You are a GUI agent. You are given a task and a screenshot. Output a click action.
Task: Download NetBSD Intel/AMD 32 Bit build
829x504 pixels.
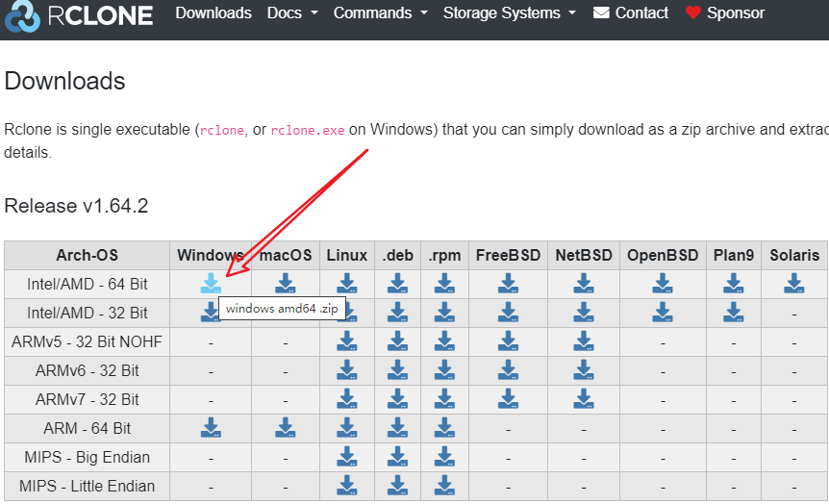tap(584, 313)
